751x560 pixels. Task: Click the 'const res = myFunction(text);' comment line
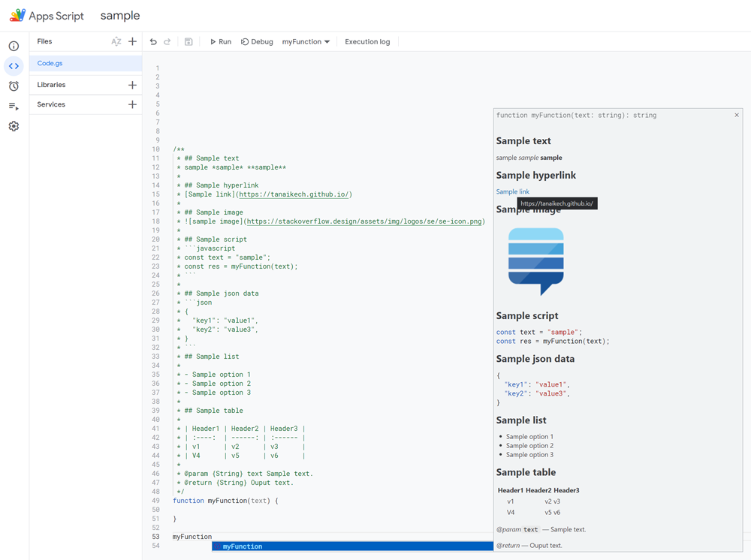(x=237, y=266)
